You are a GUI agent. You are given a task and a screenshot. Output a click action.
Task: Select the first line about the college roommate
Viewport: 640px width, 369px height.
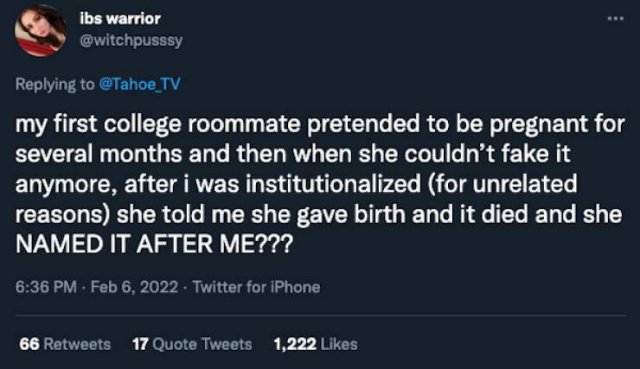pyautogui.click(x=320, y=124)
